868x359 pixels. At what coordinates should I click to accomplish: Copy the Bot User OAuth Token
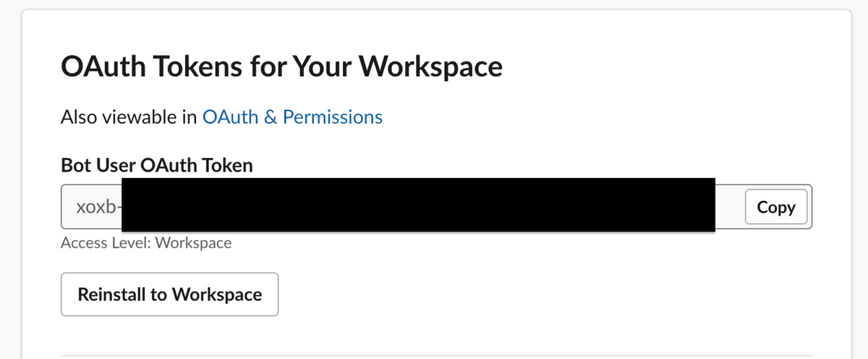776,207
